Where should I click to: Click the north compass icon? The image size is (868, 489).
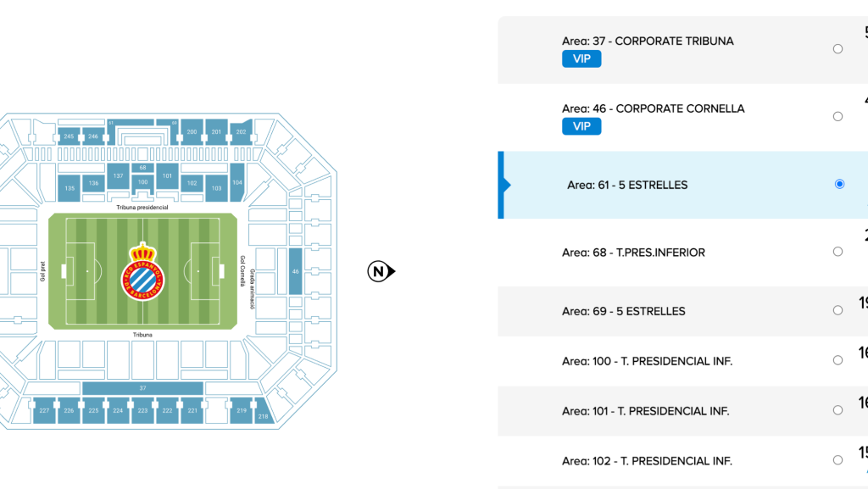pos(381,271)
